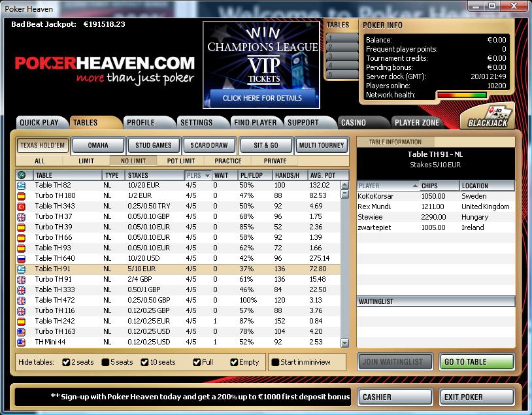Click the Turkish flag beside Table TH 343
The width and height of the screenshot is (532, 415).
click(21, 207)
